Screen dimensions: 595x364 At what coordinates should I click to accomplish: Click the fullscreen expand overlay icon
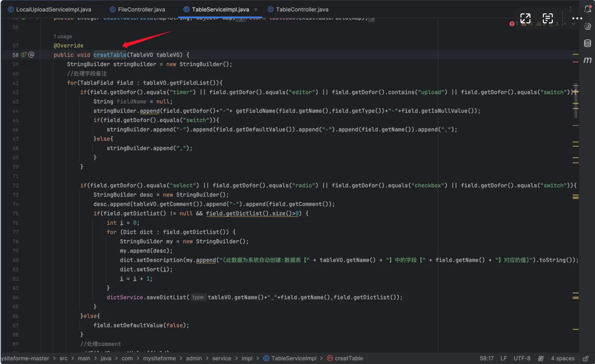click(525, 18)
